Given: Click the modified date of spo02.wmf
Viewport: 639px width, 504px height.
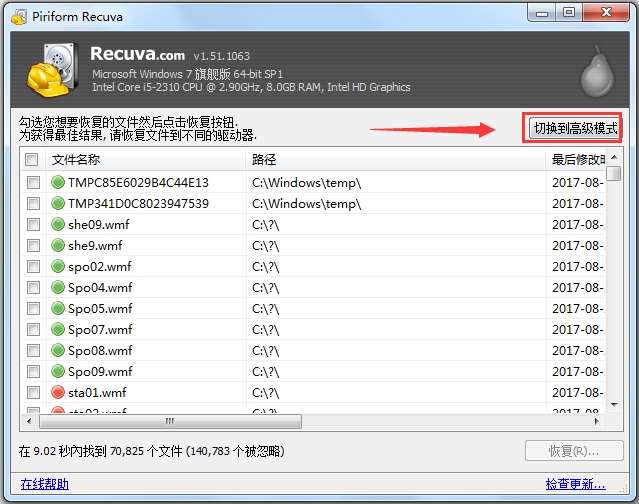Looking at the screenshot, I should 578,266.
